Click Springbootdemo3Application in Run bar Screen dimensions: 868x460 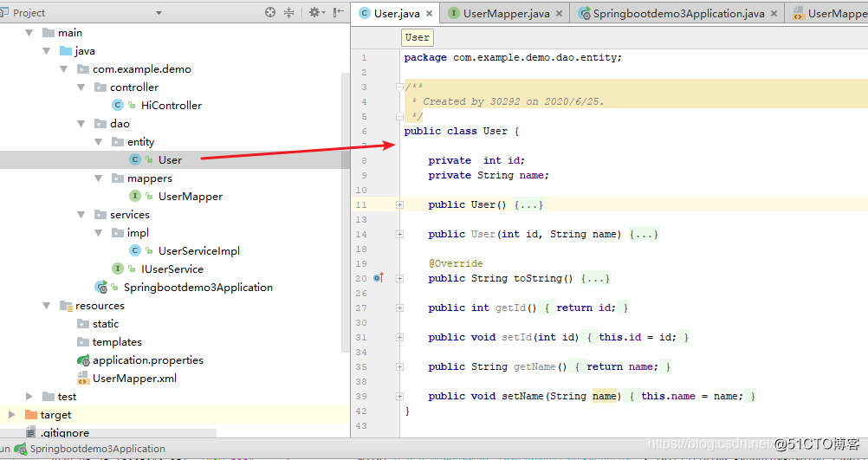(97, 449)
